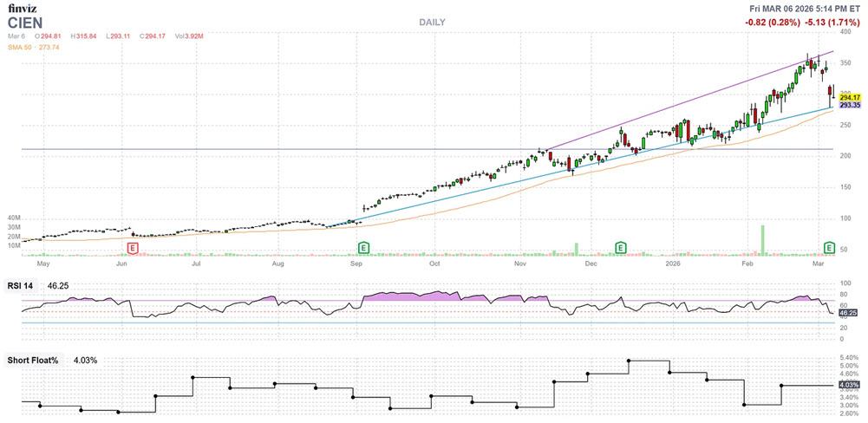Viewport: 868px width, 423px height.
Task: Click the 150 price axis label
Action: pyautogui.click(x=845, y=188)
